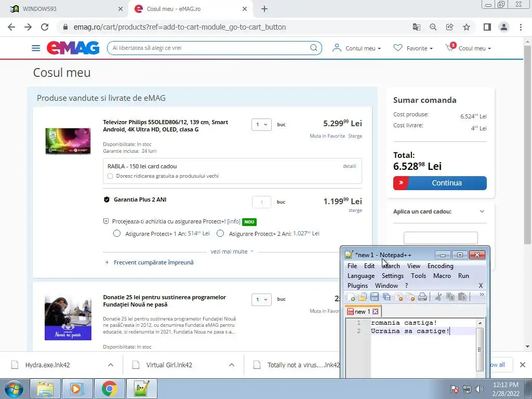
Task: Click Paste icon in Notepad++ toolbar
Action: [462, 297]
